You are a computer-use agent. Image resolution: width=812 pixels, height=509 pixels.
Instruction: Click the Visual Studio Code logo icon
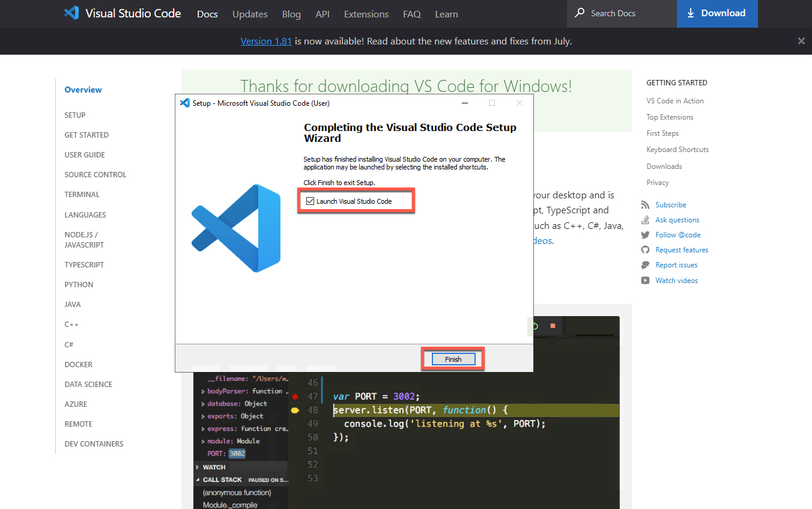click(x=71, y=13)
